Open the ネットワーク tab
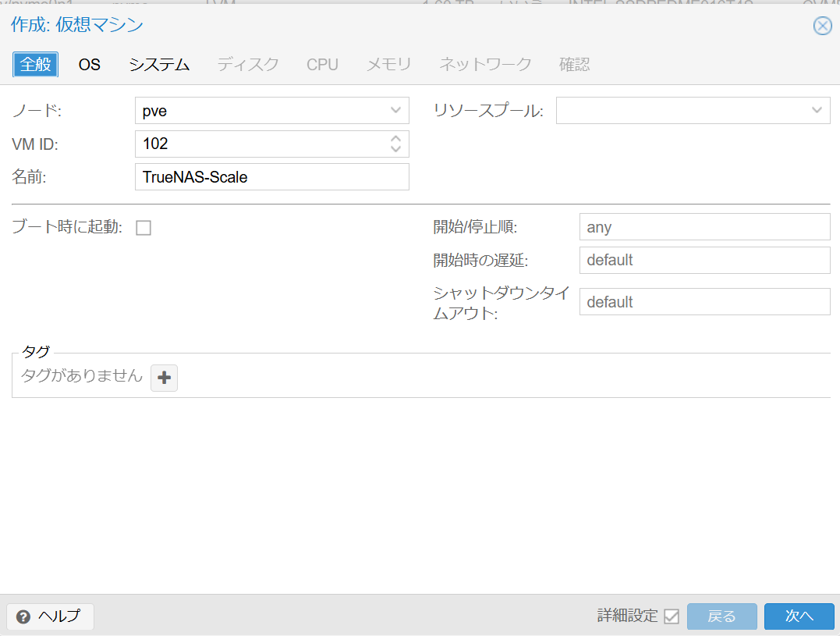Image resolution: width=840 pixels, height=636 pixels. [x=485, y=64]
